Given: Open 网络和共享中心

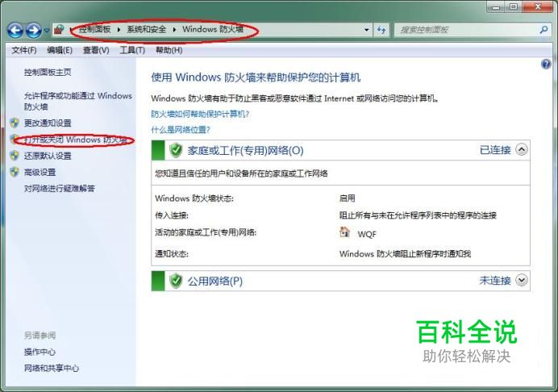Looking at the screenshot, I should [52, 368].
